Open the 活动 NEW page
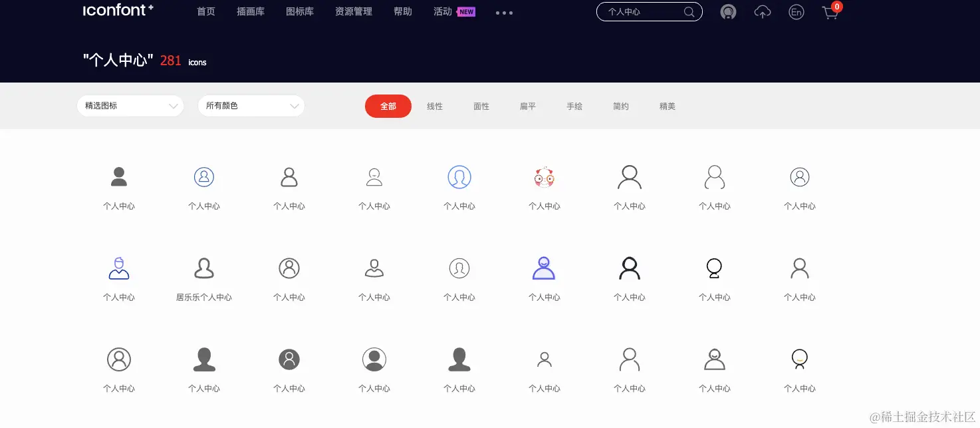Viewport: 980px width, 428px height. 444,11
